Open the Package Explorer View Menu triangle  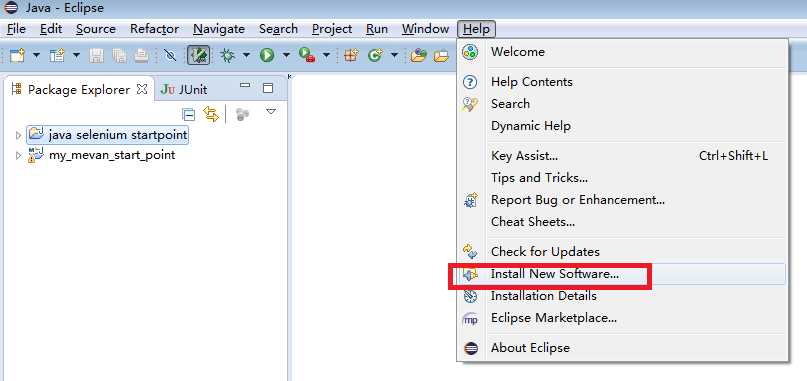pos(271,111)
